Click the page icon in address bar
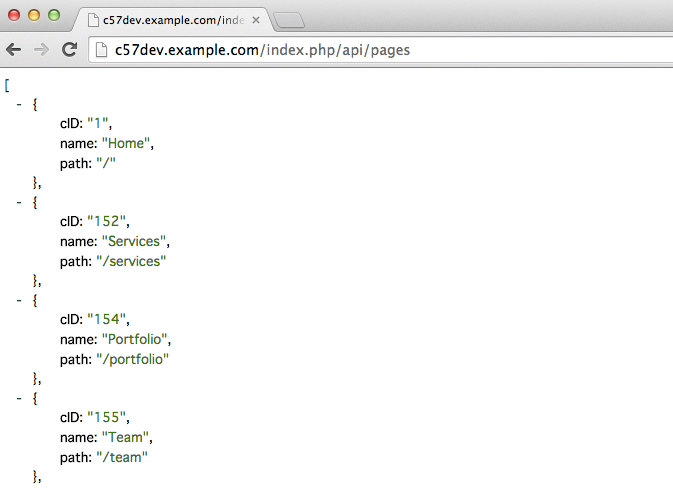The image size is (673, 488). point(101,50)
